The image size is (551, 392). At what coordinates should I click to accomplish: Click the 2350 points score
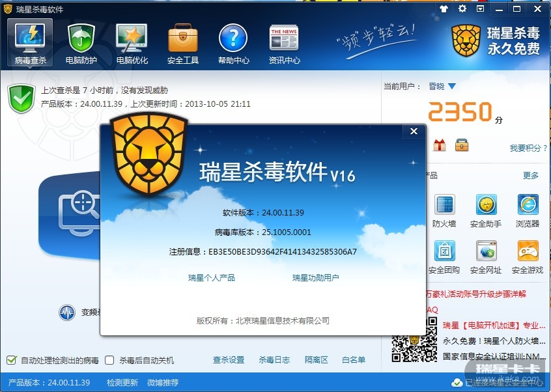pos(460,111)
